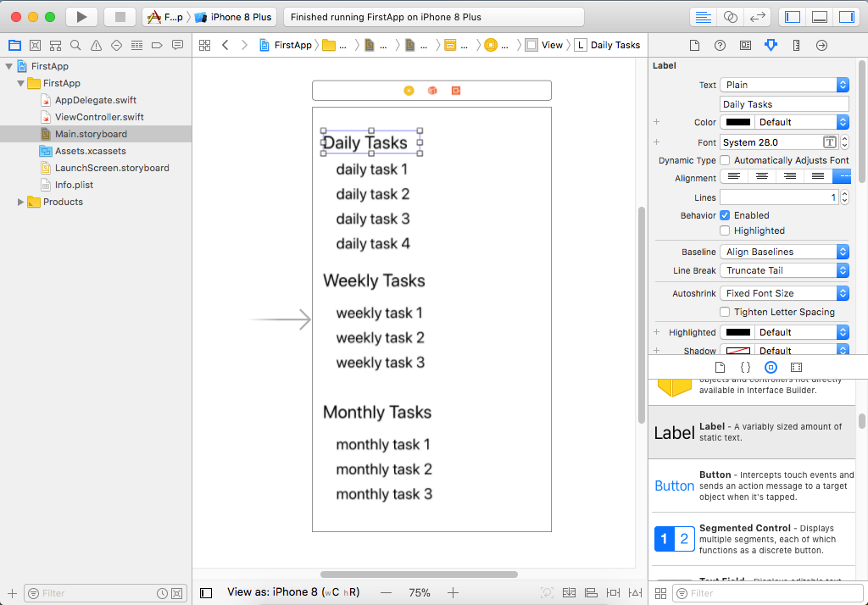Click the label Color swatch

[x=738, y=122]
